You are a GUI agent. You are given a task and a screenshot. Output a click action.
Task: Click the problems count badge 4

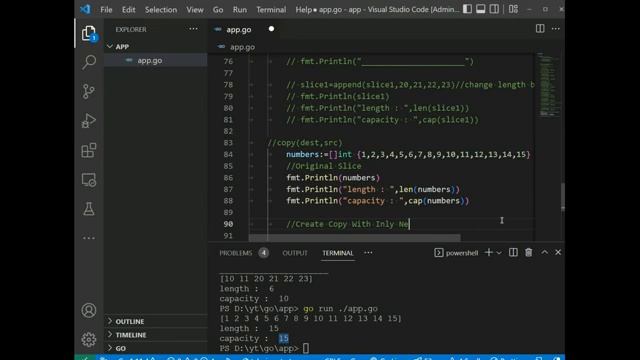[x=264, y=253]
